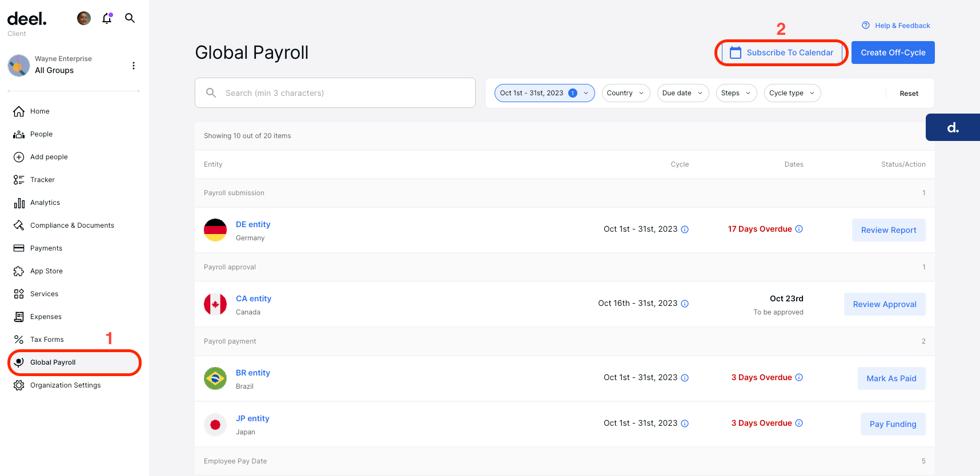
Task: Click info icon beside JP entity cycle
Action: [x=685, y=423]
